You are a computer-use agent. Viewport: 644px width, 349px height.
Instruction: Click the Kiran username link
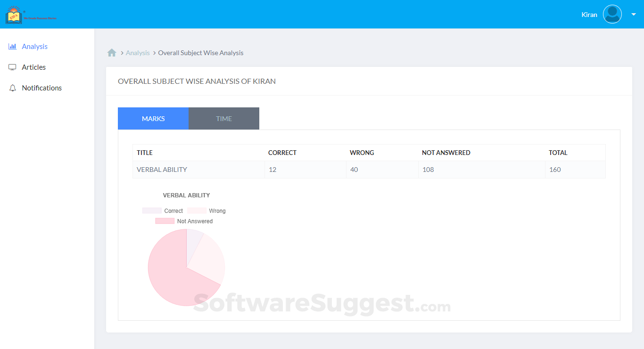(x=589, y=15)
